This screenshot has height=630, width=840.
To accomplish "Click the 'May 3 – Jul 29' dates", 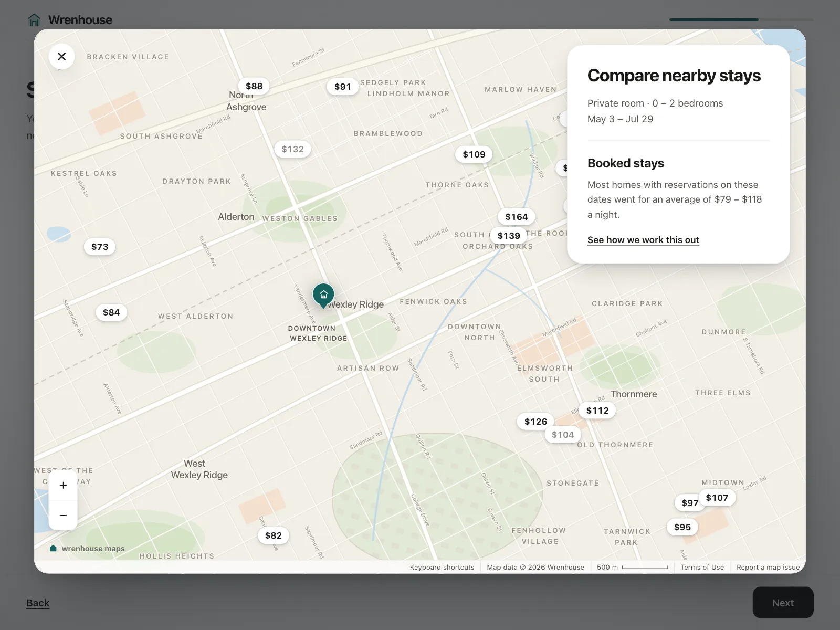I will tap(620, 119).
